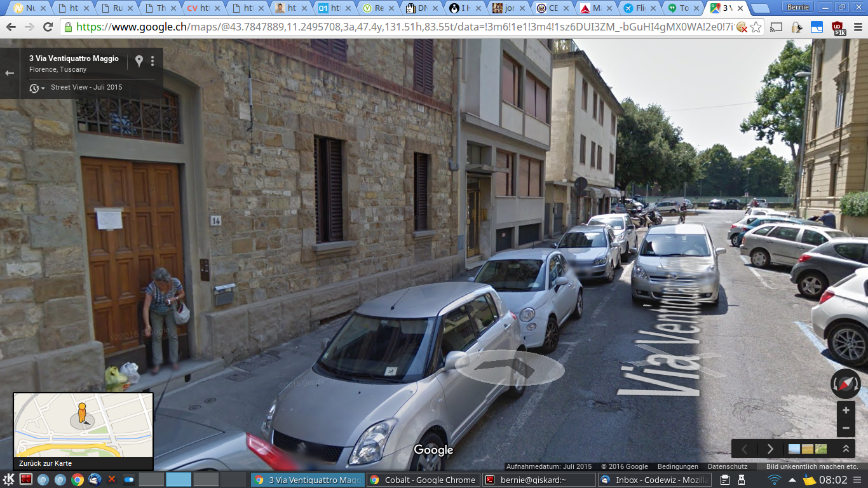
Task: Click the back arrow in Street View panel
Action: (x=10, y=73)
